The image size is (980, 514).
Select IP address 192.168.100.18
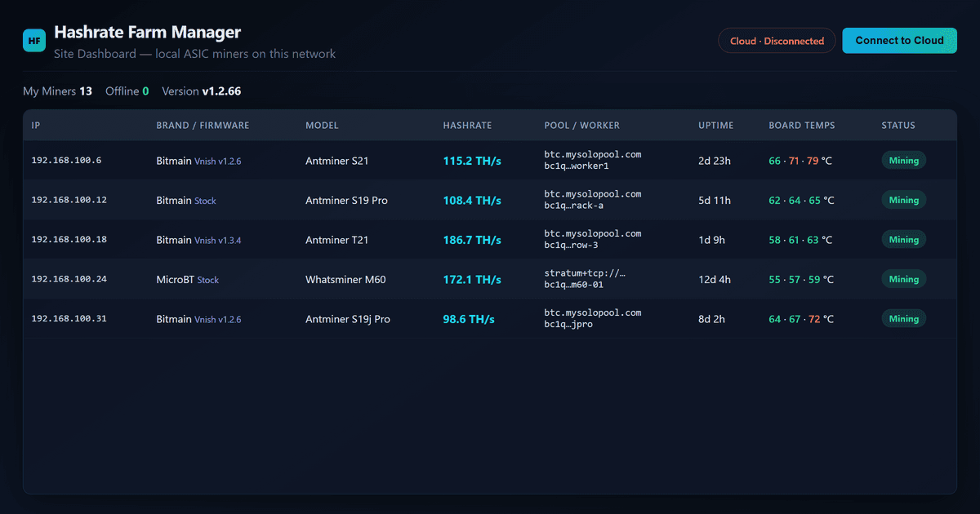pyautogui.click(x=69, y=240)
